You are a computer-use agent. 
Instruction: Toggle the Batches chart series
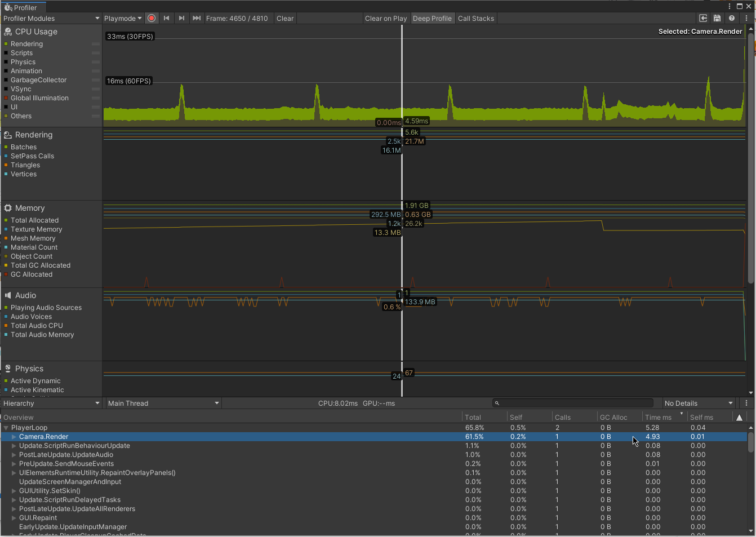pyautogui.click(x=6, y=147)
